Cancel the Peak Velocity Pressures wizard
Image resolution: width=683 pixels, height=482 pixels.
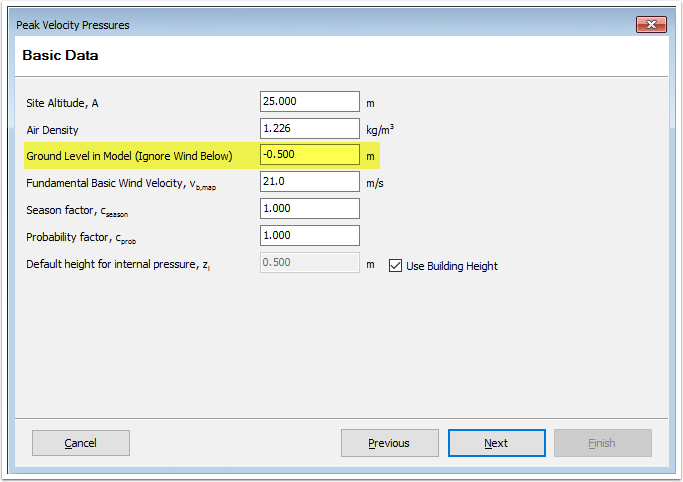coord(81,443)
